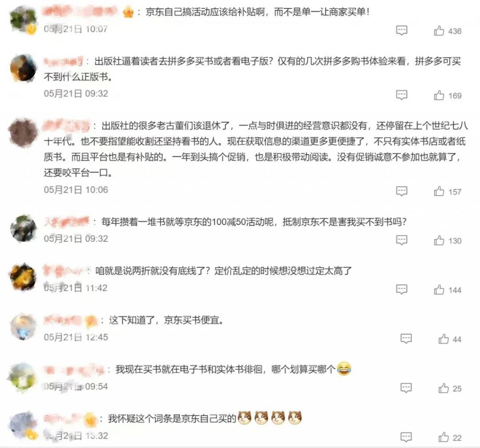Open replies on the 169-like 拼多多 comment
The height and width of the screenshot is (448, 480).
(402, 95)
